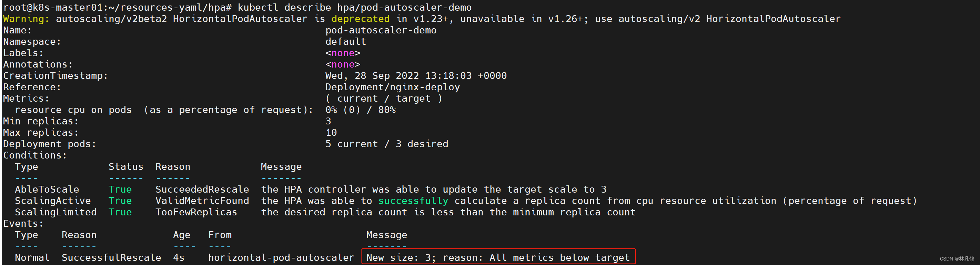Click the 'ScalingLimited' condition type

pyautogui.click(x=55, y=212)
